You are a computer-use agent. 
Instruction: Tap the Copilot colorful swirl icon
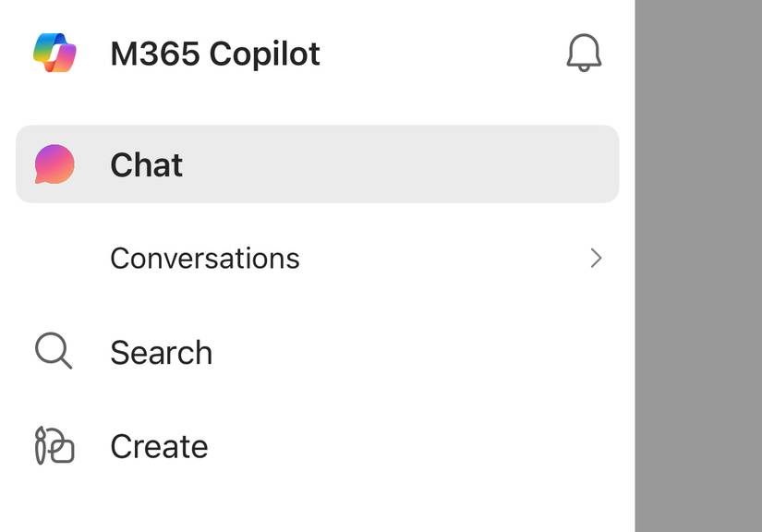[x=54, y=53]
